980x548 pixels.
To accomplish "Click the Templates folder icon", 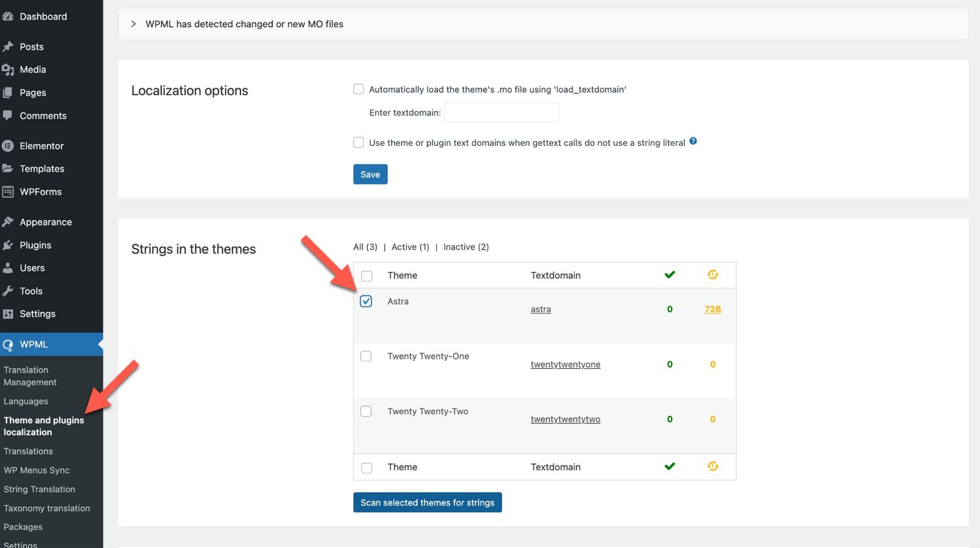I will tap(8, 169).
